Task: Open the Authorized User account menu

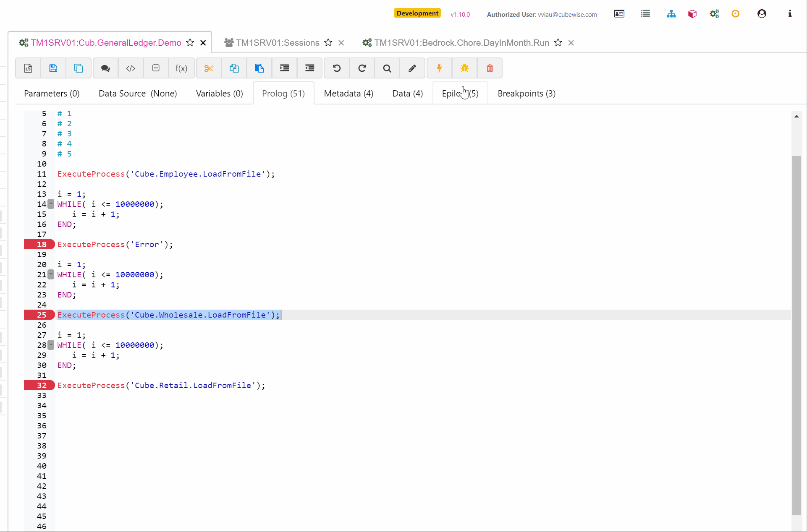Action: coord(762,13)
